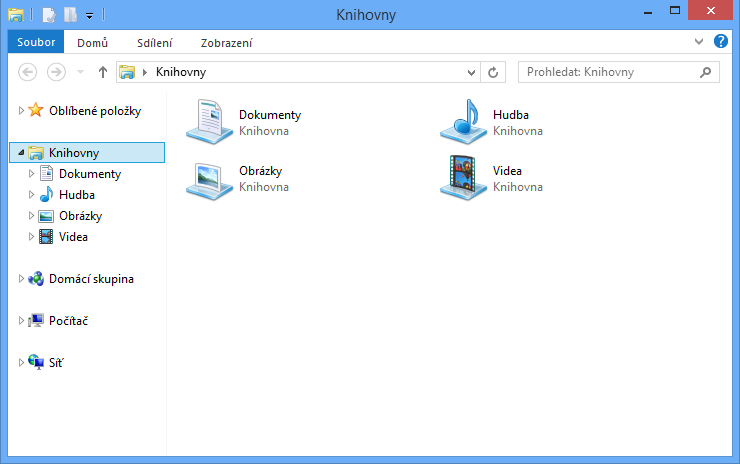
Task: Click the search magnifier icon
Action: 706,72
